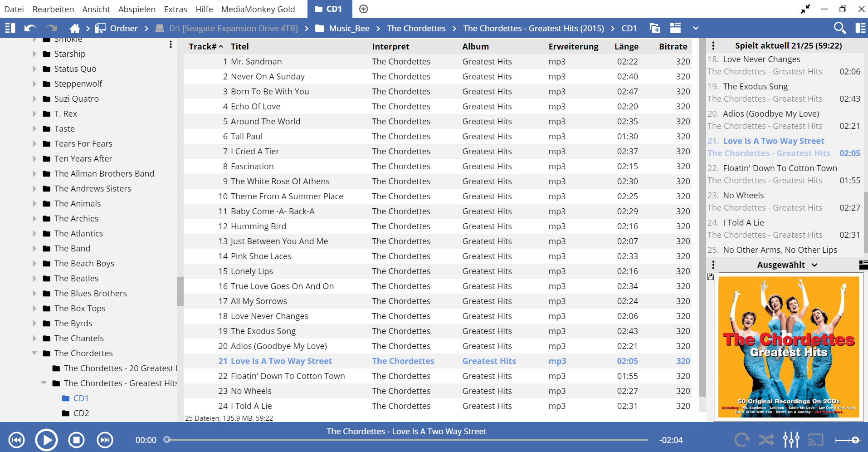Click the view layout icon

pyautogui.click(x=675, y=28)
